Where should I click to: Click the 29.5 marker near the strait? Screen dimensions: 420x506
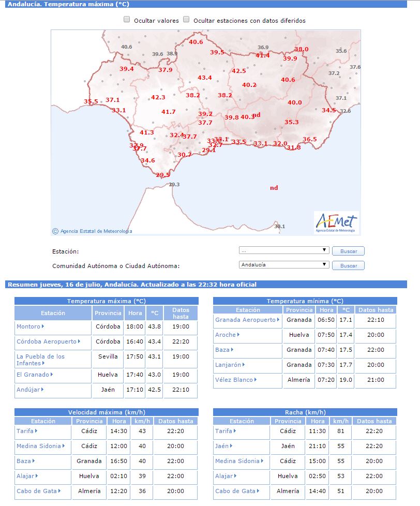[162, 175]
